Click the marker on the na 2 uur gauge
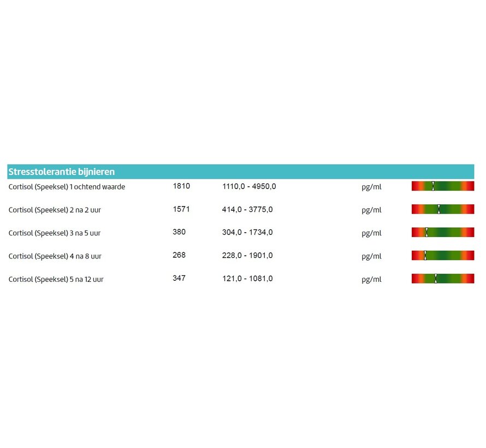Image resolution: width=486 pixels, height=448 pixels. [x=438, y=209]
